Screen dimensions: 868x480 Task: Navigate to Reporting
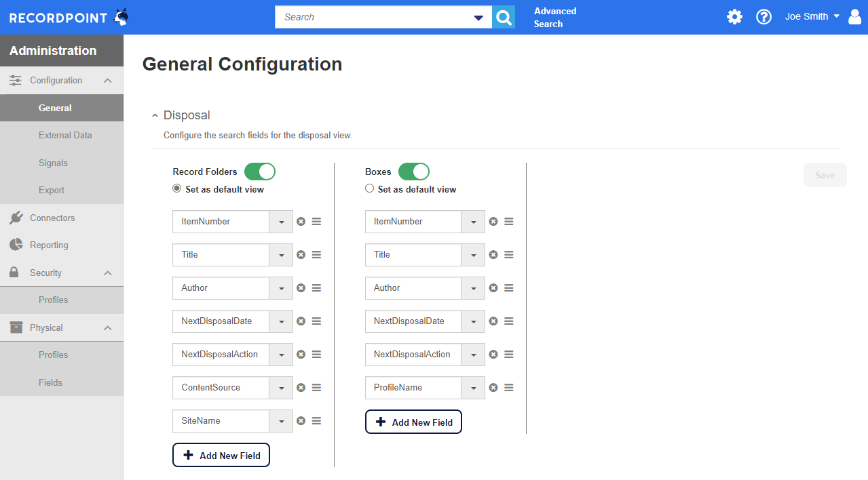point(62,245)
